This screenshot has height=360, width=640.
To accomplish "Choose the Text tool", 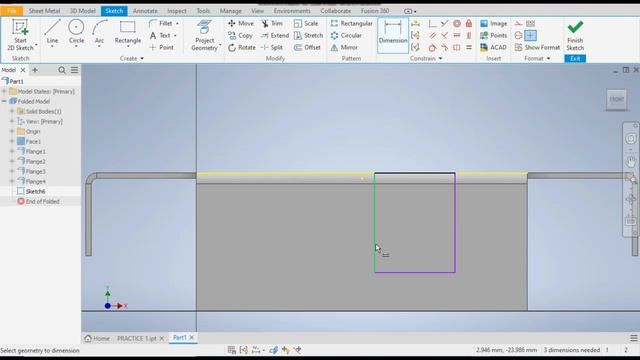I will (160, 36).
